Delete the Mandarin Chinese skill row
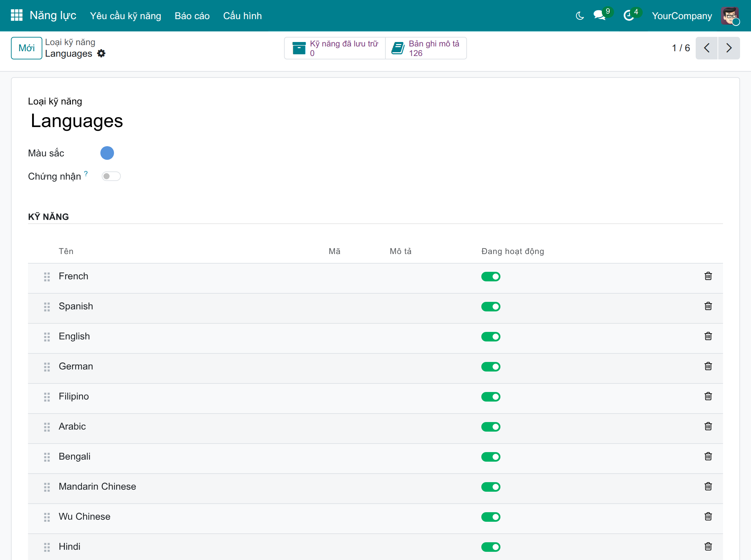Viewport: 751px width, 560px height. coord(708,486)
